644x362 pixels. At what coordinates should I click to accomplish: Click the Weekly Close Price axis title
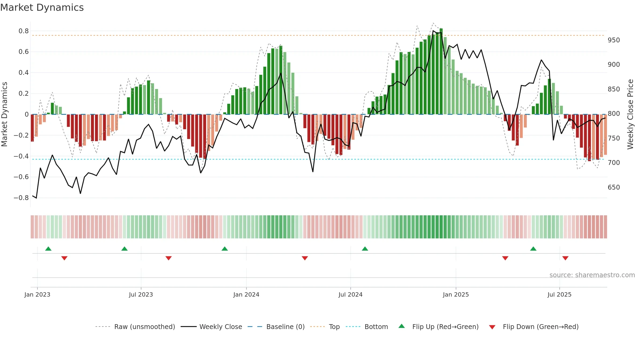630,114
